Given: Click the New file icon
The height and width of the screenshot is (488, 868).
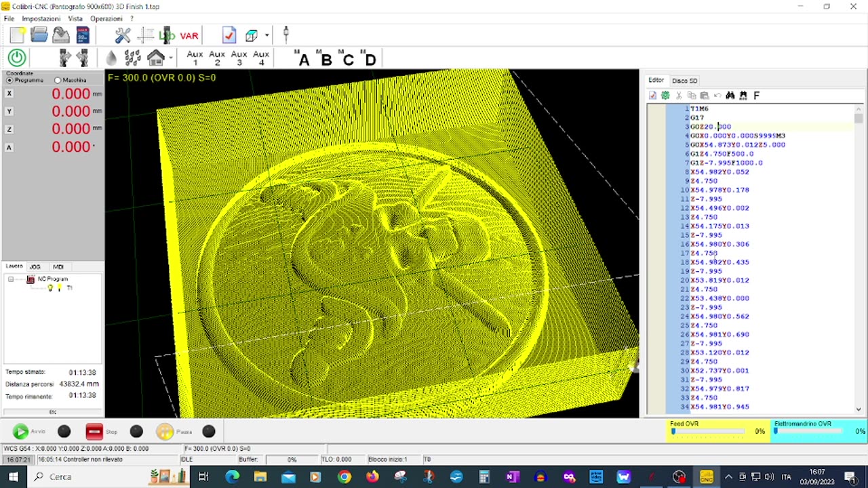Looking at the screenshot, I should (x=18, y=35).
